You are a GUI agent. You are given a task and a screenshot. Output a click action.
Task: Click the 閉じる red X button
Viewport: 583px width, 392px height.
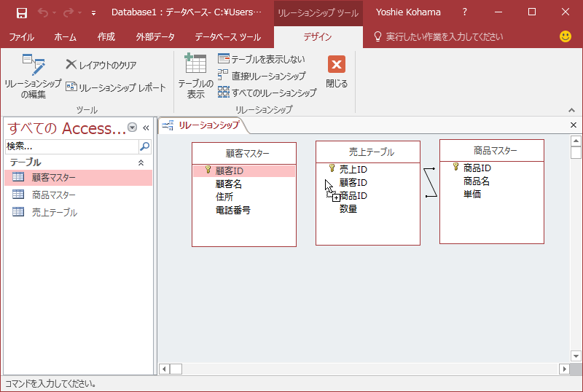(337, 72)
